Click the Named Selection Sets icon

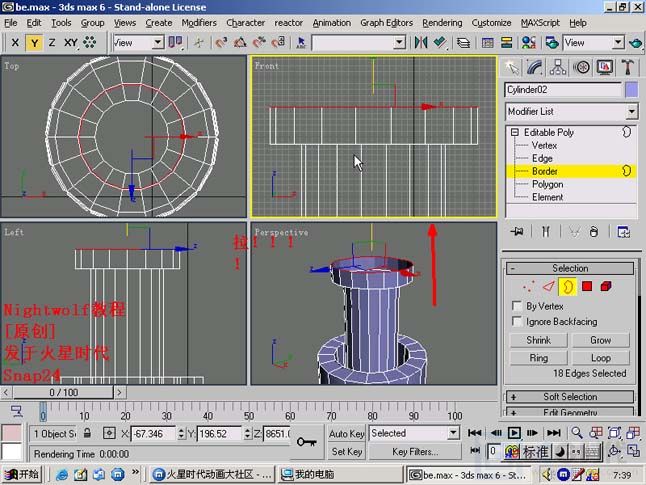point(301,42)
